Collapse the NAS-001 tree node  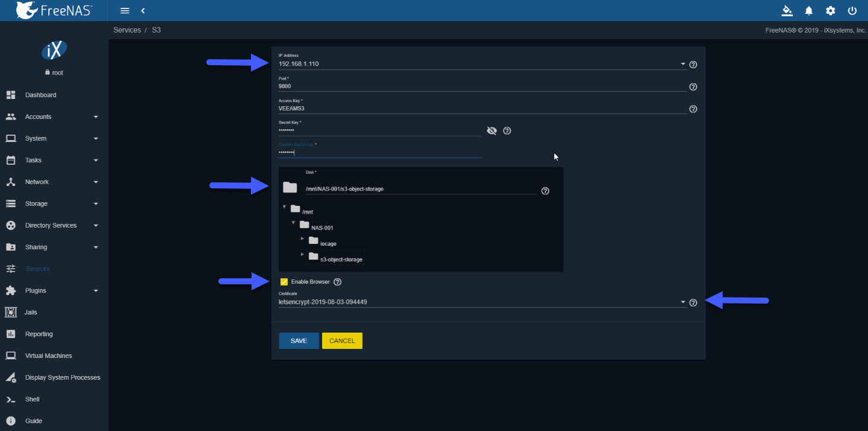pos(294,223)
